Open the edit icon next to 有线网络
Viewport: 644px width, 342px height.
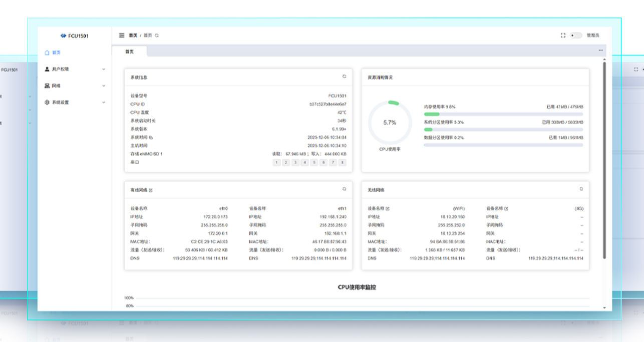(x=151, y=190)
